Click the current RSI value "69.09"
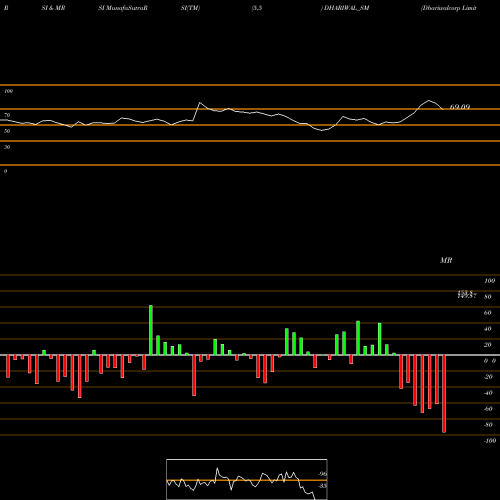 point(460,107)
